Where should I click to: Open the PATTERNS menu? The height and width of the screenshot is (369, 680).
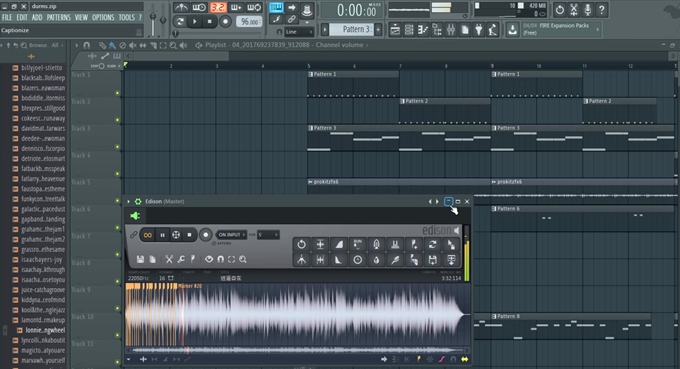click(x=59, y=17)
